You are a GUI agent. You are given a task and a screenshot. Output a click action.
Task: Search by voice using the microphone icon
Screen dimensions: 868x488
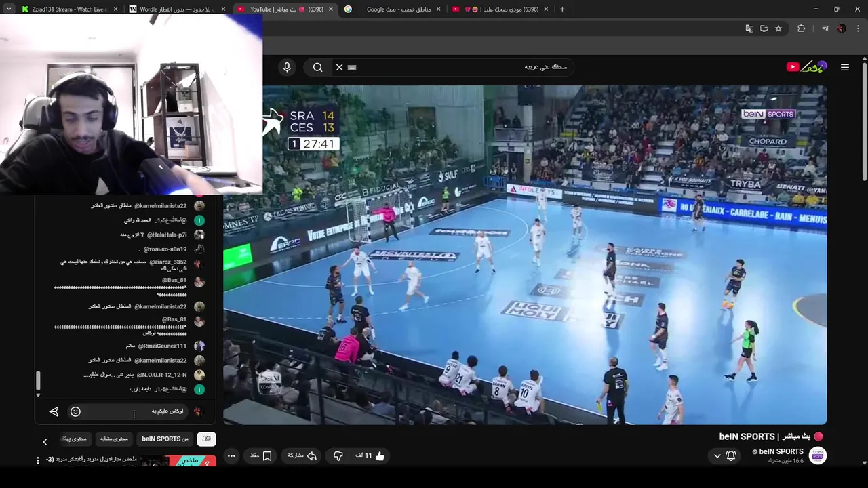pos(287,67)
